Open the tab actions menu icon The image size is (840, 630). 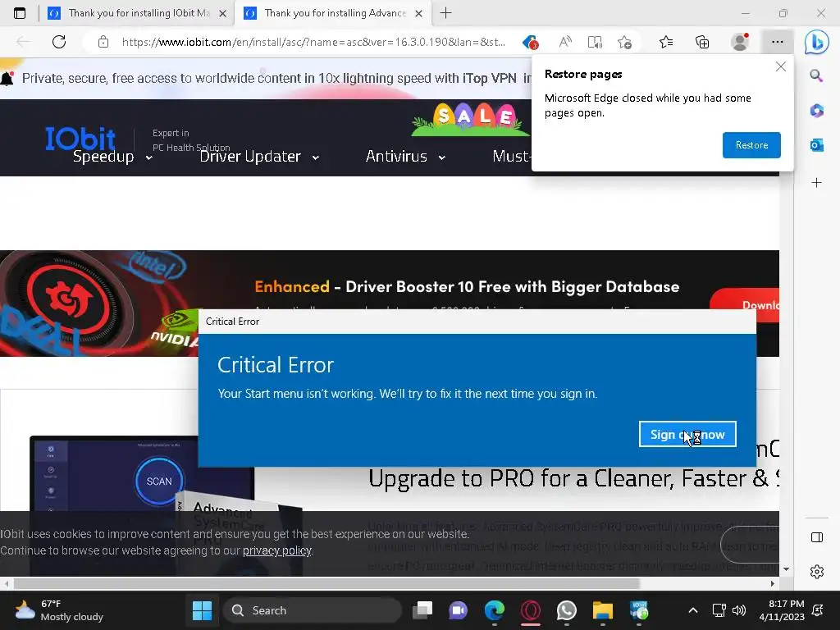[x=20, y=13]
